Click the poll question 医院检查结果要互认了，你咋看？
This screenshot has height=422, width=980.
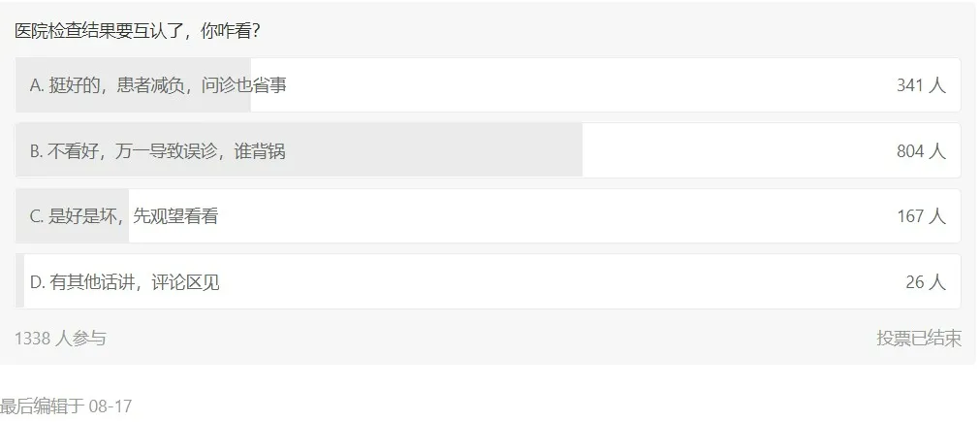pyautogui.click(x=137, y=31)
